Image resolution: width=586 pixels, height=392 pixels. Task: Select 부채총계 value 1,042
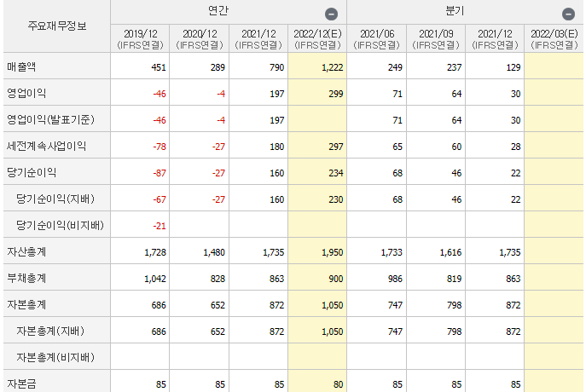coord(155,280)
